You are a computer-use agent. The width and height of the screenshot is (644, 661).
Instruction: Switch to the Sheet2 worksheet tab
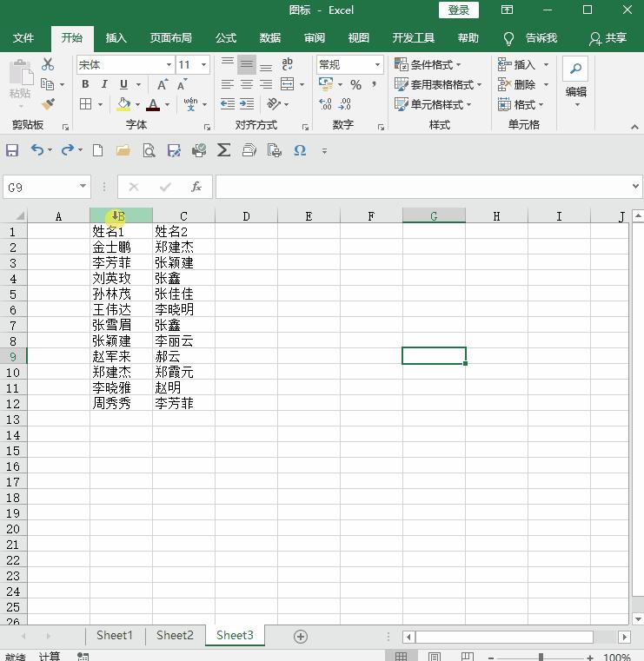tap(175, 635)
